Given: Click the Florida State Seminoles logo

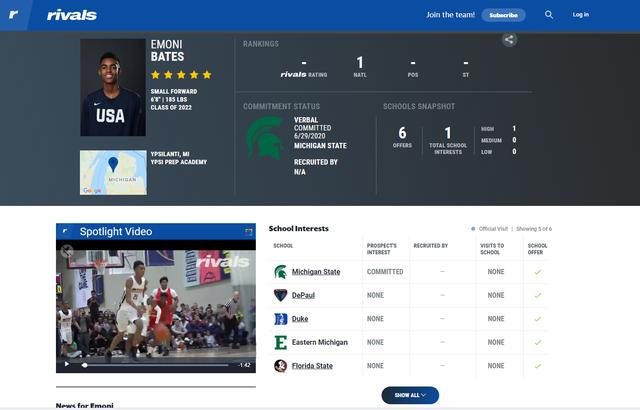Looking at the screenshot, I should pos(280,366).
